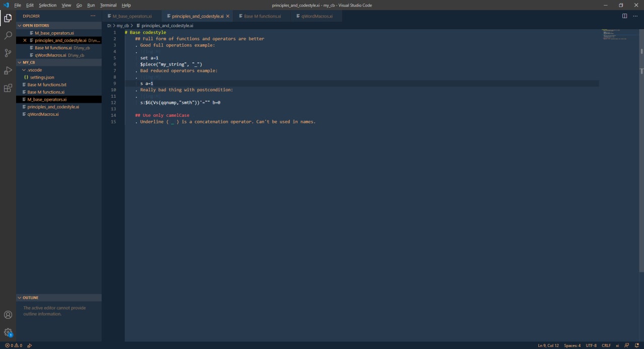Switch to the M_base_operators.xi tab
This screenshot has width=644, height=349.
(132, 16)
